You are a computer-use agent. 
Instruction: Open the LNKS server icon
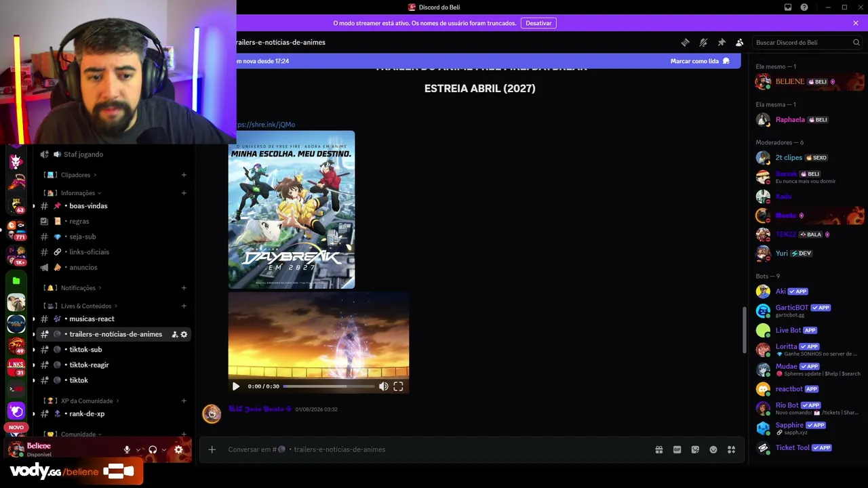(x=16, y=367)
